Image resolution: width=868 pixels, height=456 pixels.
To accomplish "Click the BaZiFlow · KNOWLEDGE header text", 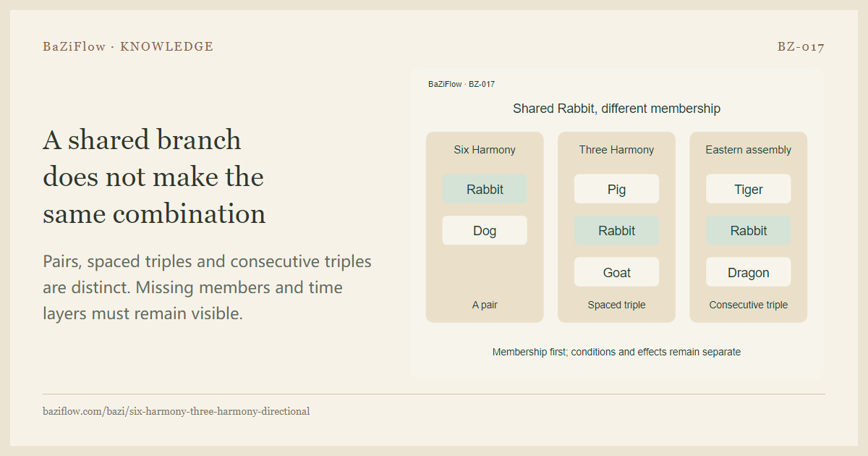I will click(128, 46).
